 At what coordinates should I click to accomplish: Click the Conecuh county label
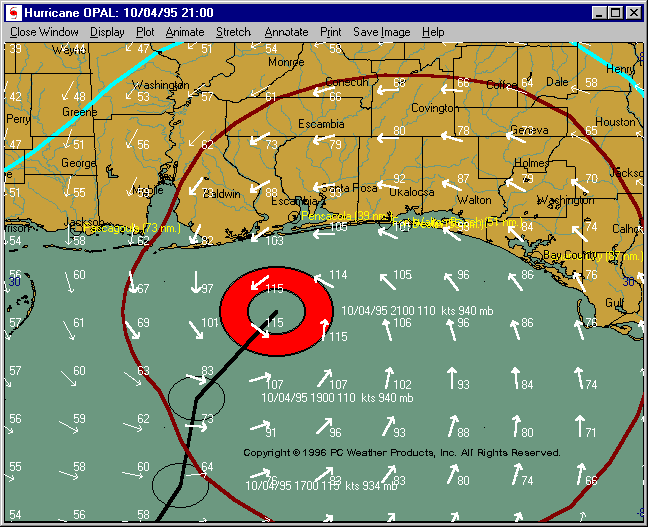[347, 82]
